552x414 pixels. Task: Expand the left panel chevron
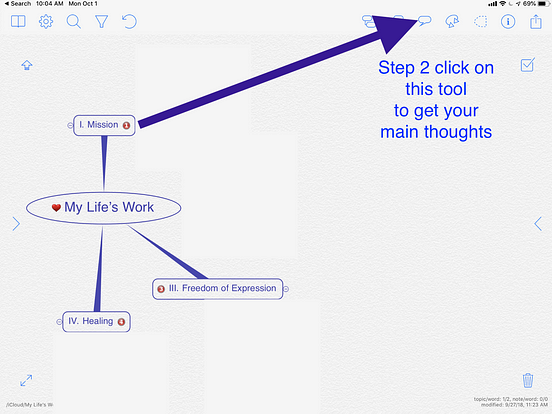(x=16, y=224)
